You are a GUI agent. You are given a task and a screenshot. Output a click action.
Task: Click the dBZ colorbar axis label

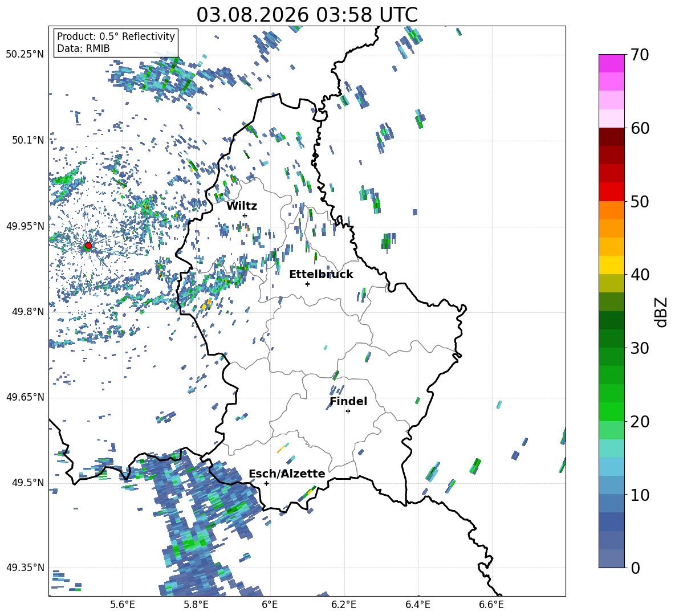click(662, 312)
